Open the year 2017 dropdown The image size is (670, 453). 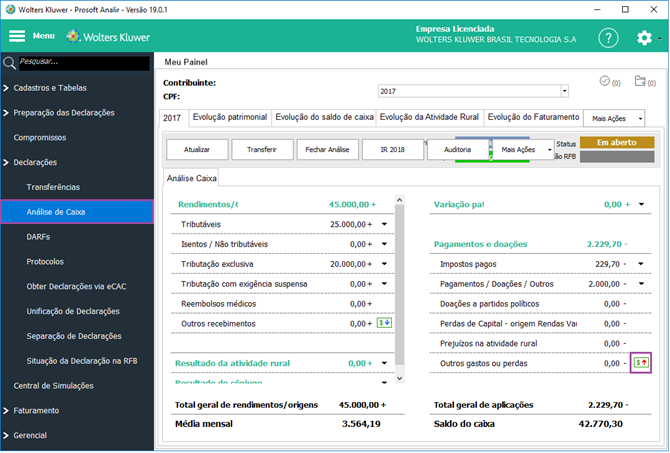click(564, 91)
